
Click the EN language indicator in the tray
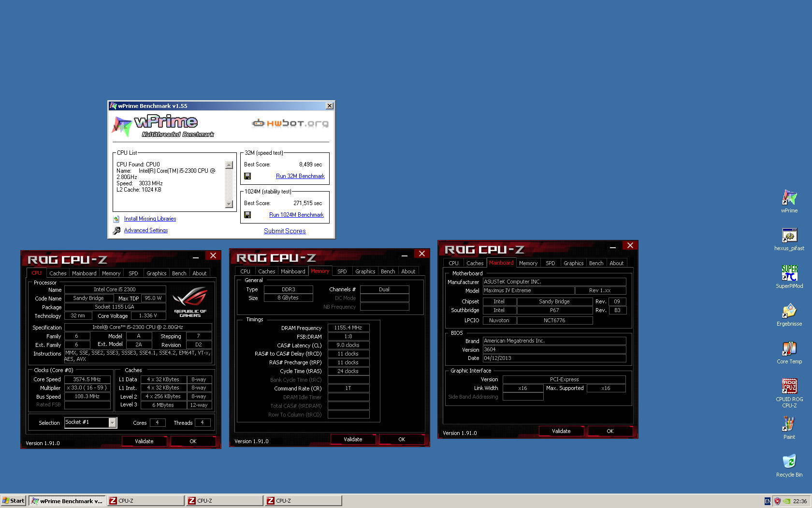click(768, 501)
